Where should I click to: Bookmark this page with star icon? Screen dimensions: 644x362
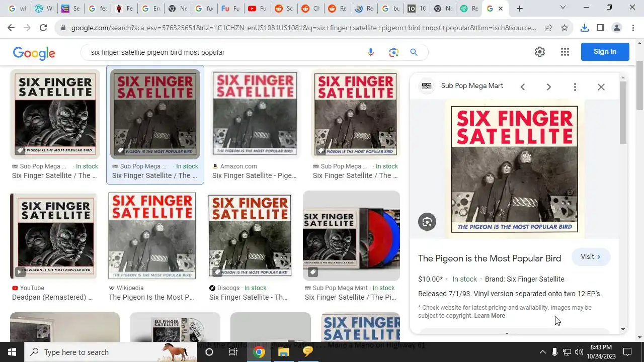(x=565, y=28)
